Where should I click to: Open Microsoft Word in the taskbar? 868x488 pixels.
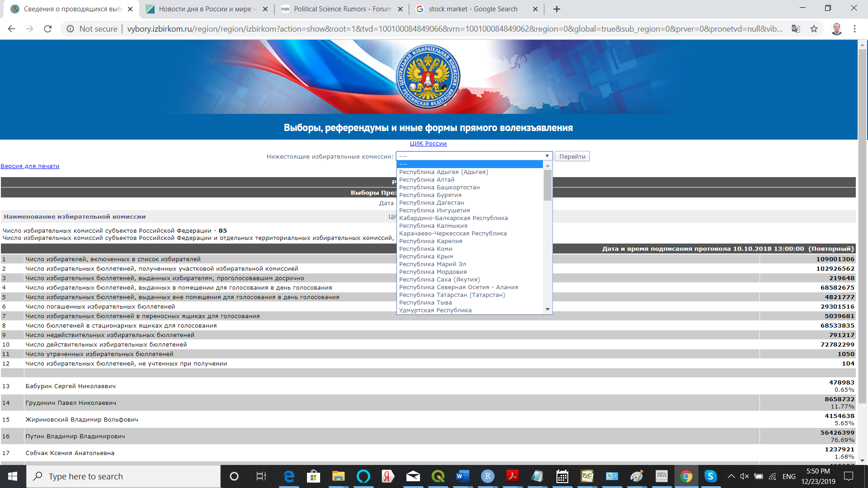[462, 476]
